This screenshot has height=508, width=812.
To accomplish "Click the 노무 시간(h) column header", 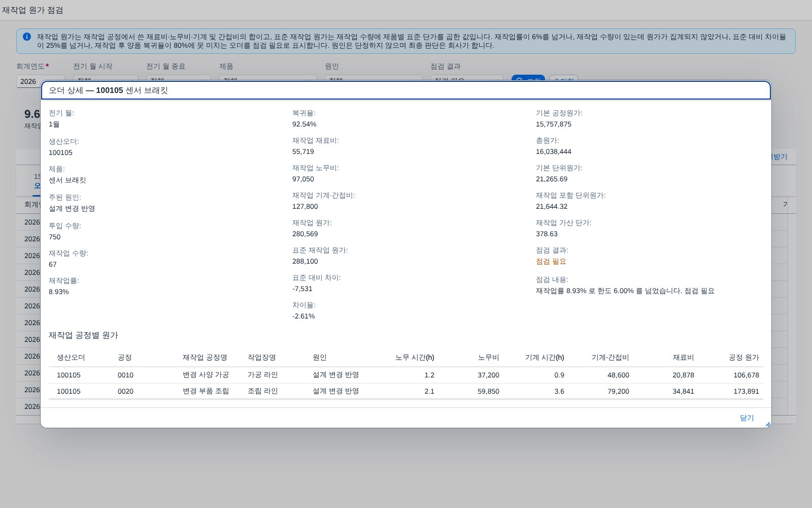I will pos(415,357).
